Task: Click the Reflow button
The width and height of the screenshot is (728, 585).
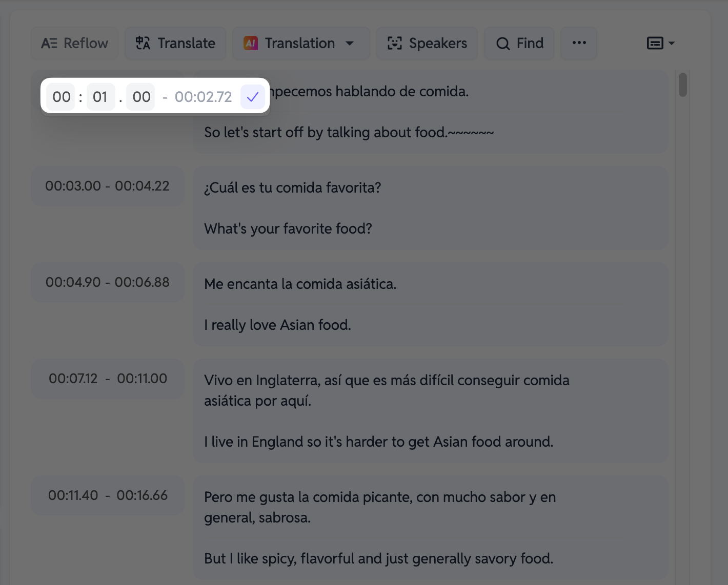Action: click(75, 44)
